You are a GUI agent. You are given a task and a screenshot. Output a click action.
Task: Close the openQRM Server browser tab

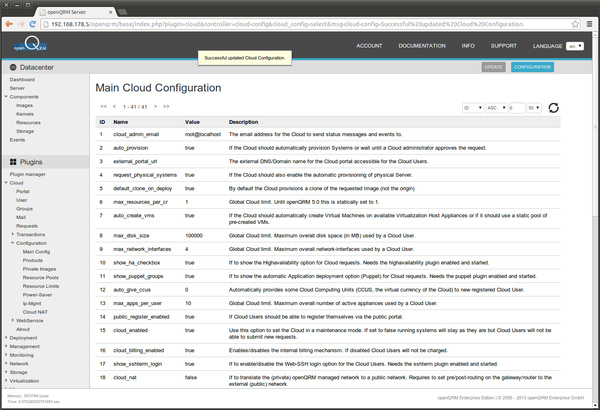[x=110, y=12]
